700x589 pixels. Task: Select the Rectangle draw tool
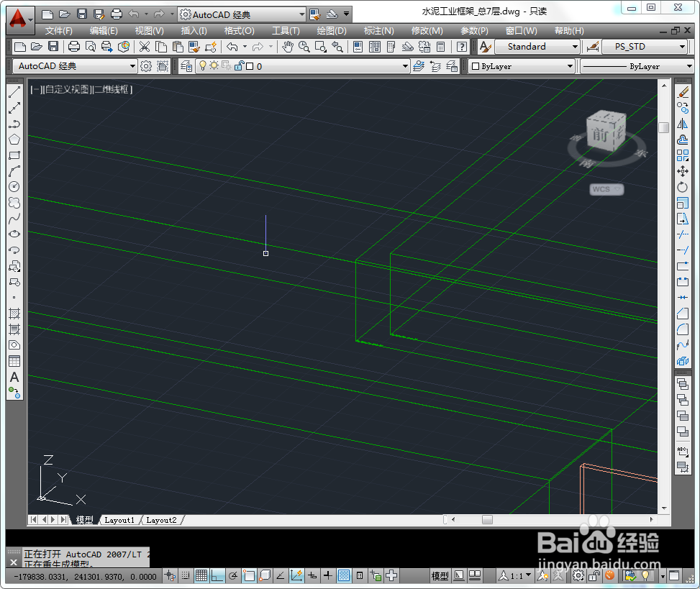(14, 155)
